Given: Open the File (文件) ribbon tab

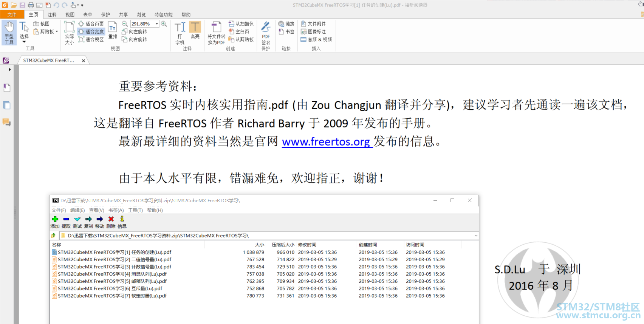Looking at the screenshot, I should pyautogui.click(x=12, y=15).
